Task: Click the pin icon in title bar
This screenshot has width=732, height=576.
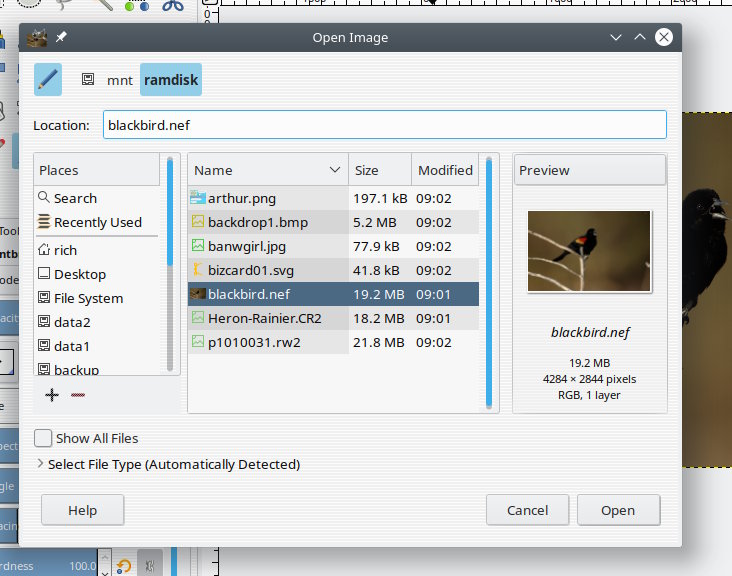Action: click(61, 37)
